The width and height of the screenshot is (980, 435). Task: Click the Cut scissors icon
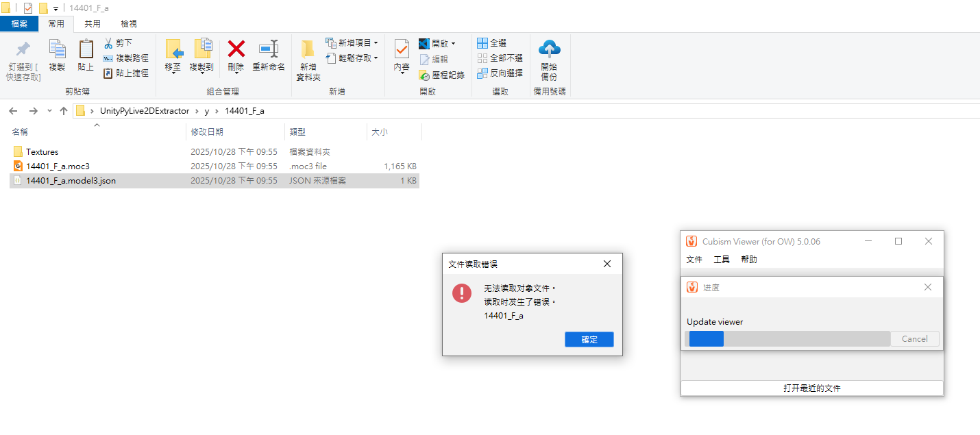pos(108,43)
